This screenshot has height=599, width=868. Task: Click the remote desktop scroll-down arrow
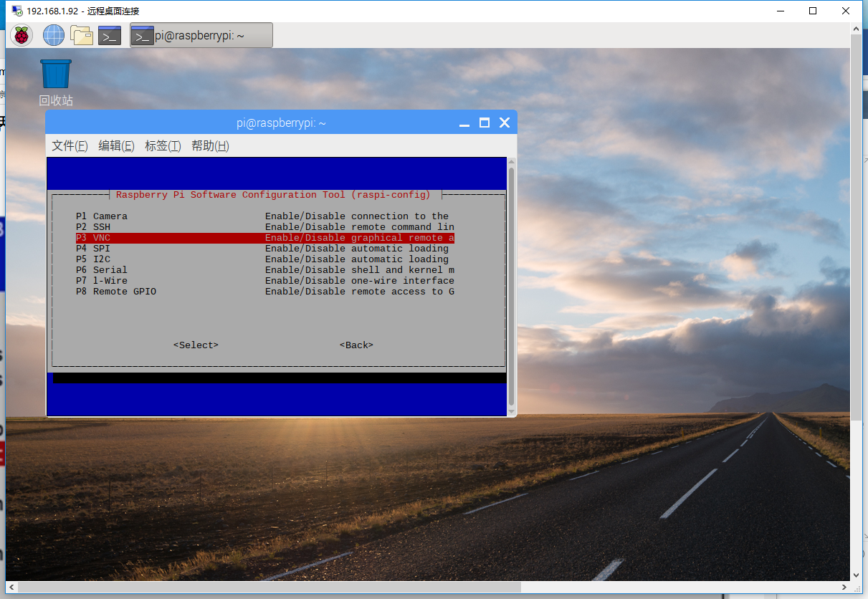(857, 575)
